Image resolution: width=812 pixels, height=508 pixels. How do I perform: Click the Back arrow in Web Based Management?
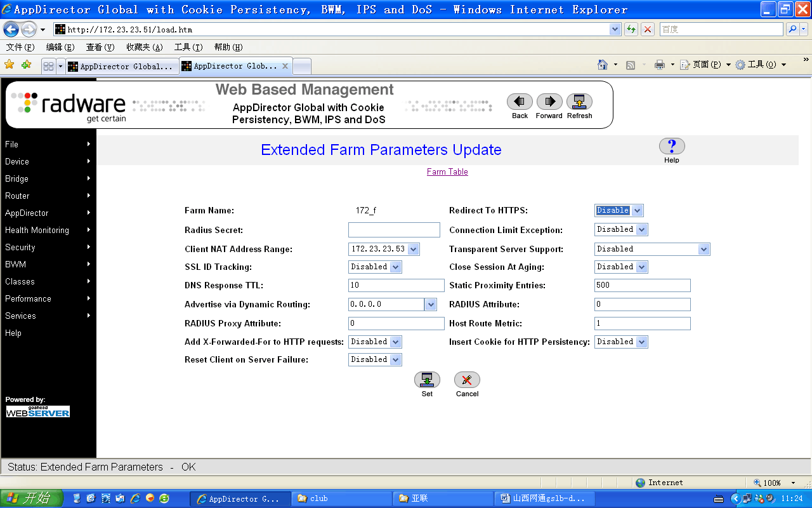click(x=520, y=102)
